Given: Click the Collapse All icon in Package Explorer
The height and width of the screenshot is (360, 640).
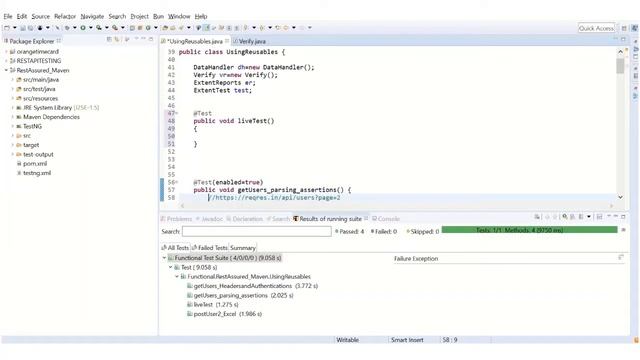Looking at the screenshot, I should pyautogui.click(x=109, y=40).
